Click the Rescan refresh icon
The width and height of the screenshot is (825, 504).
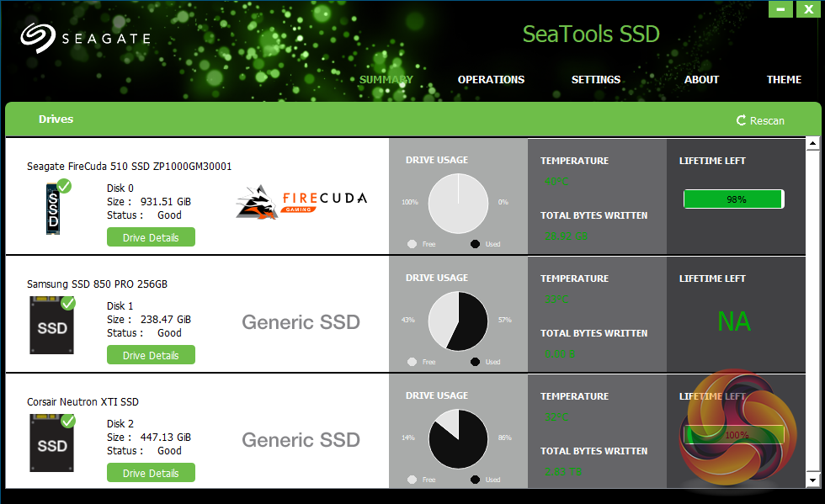pyautogui.click(x=742, y=120)
